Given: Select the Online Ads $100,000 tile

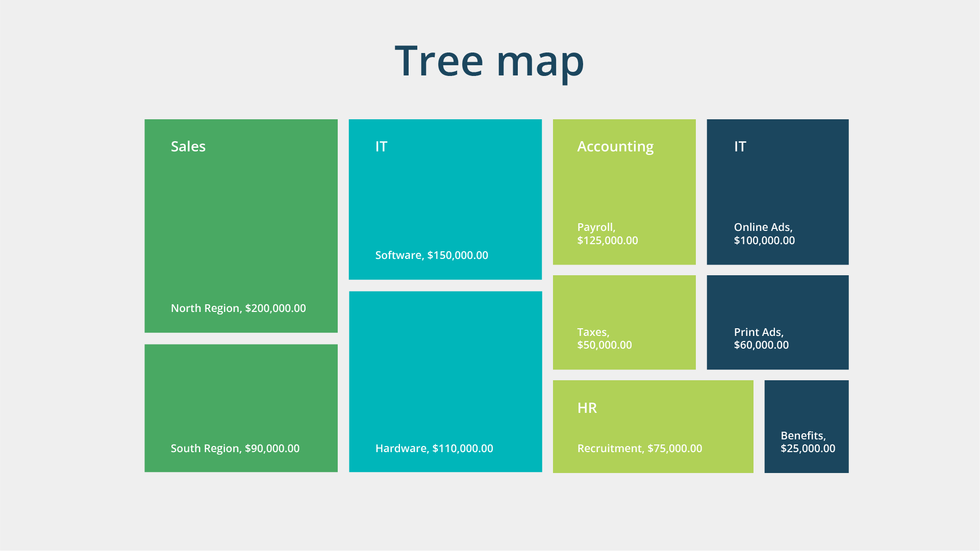Looking at the screenshot, I should (x=777, y=191).
